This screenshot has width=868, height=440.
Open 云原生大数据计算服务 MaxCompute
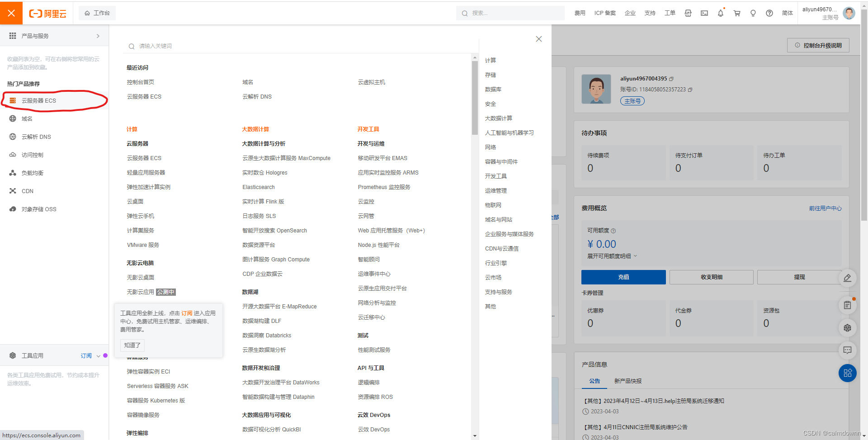tap(286, 158)
